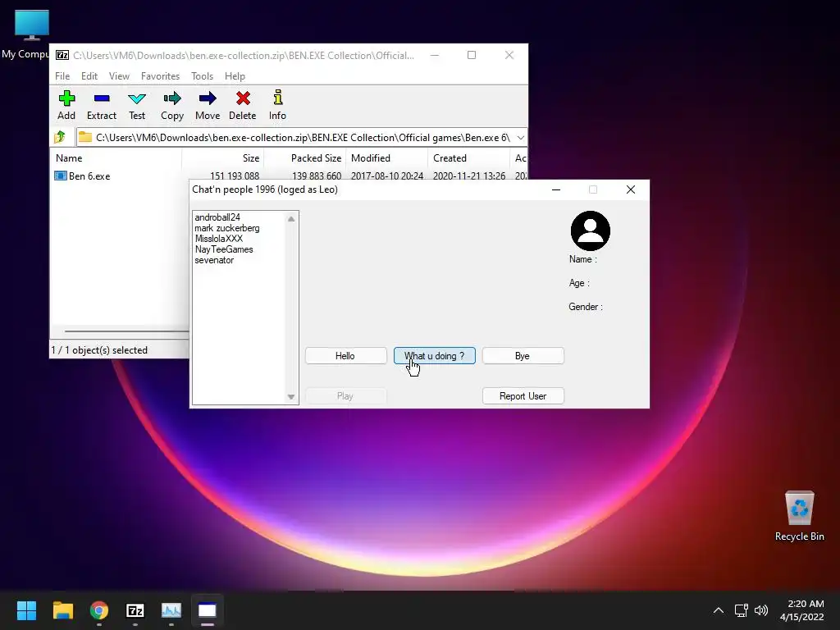
Task: Close the Chat'n people window
Action: (x=631, y=189)
